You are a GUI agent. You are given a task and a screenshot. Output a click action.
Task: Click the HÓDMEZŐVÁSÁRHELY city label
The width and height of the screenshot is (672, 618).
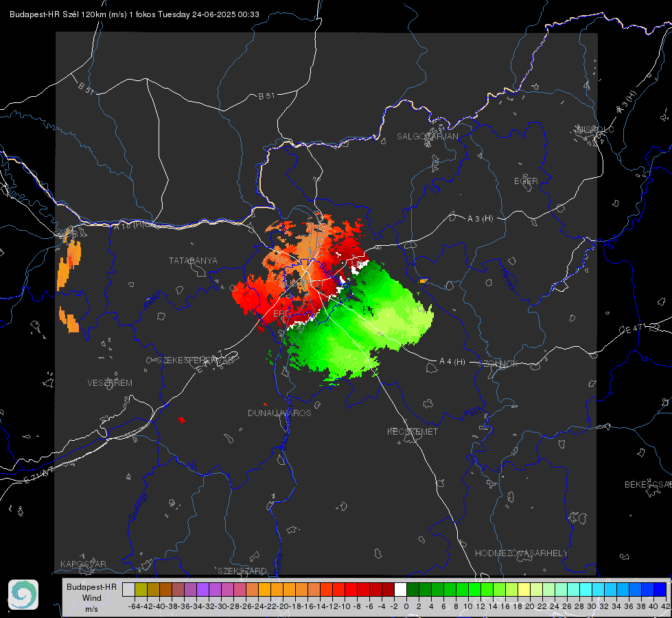click(x=521, y=553)
